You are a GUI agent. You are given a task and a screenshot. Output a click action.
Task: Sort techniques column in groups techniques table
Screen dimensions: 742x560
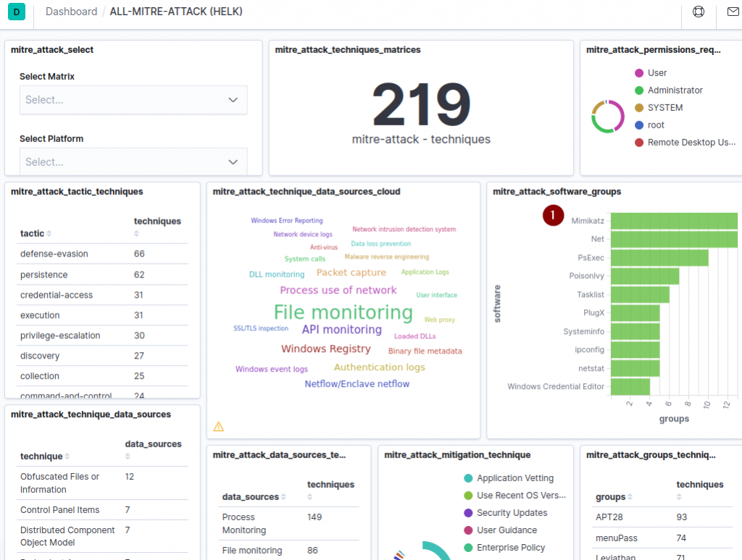[679, 497]
